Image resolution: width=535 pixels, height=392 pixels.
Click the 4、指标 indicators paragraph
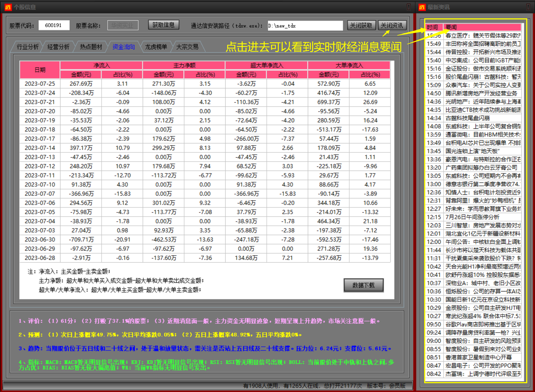coord(206,364)
